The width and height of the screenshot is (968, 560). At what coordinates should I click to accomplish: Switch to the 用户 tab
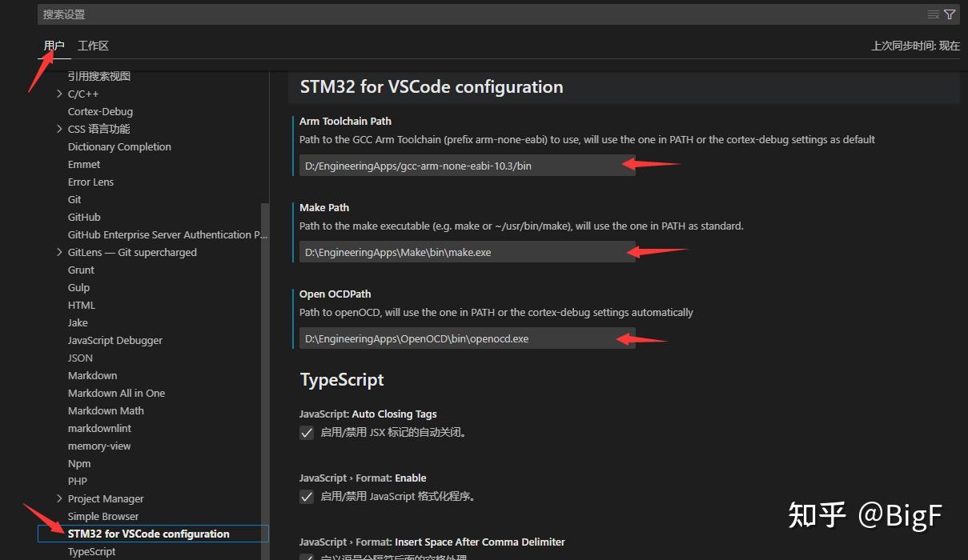54,46
